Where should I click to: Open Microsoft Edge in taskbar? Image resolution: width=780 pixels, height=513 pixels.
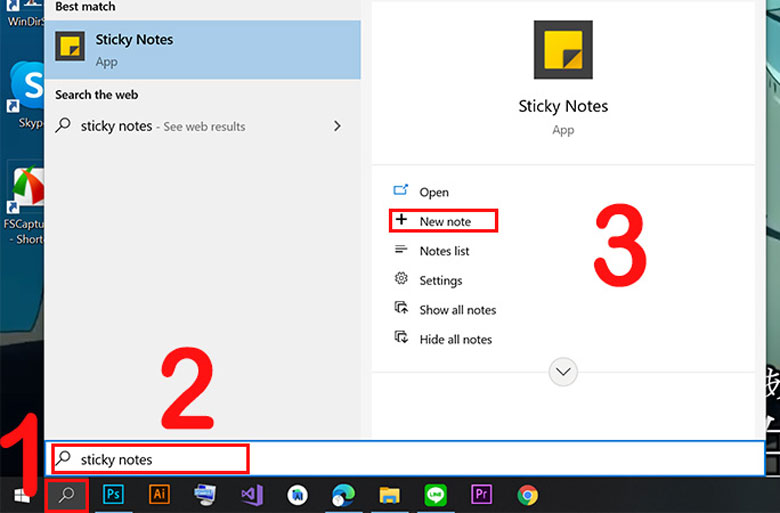coord(343,495)
